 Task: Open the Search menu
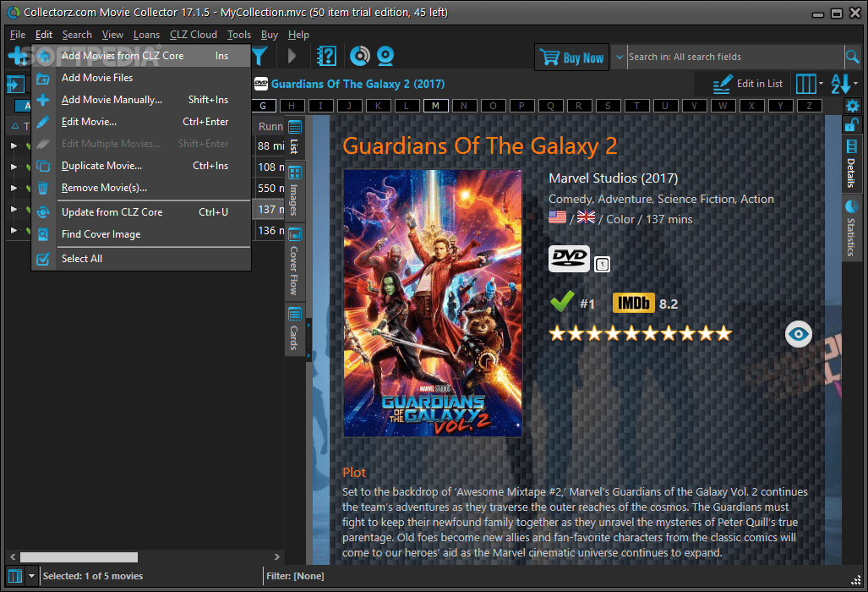77,35
